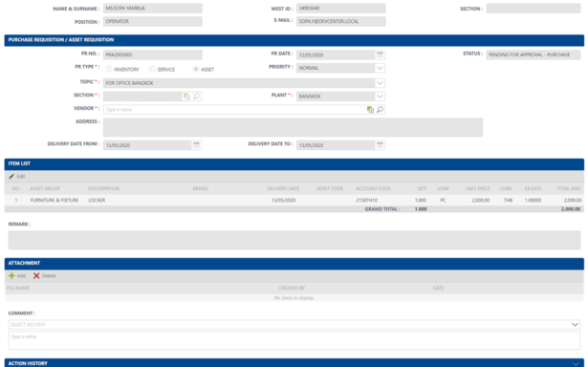This screenshot has width=588, height=367.
Task: Delete the selected attachment
Action: [x=44, y=276]
